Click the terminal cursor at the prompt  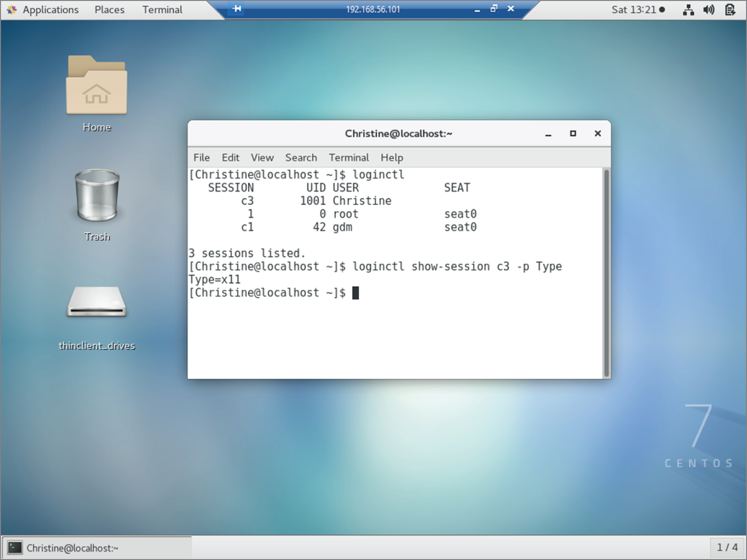point(356,293)
